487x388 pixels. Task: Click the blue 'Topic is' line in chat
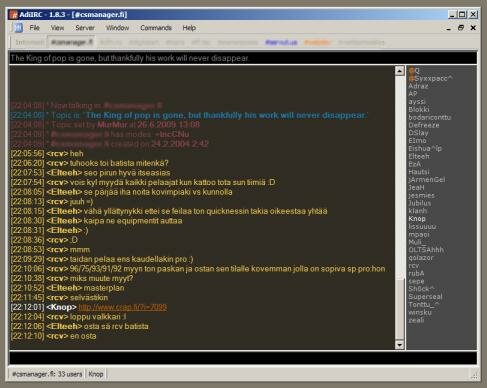189,115
